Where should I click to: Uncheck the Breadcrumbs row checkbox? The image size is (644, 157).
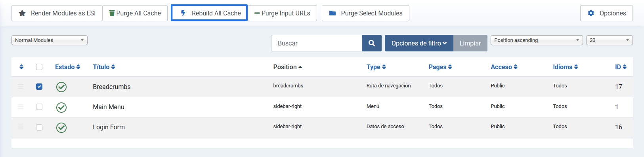(39, 87)
